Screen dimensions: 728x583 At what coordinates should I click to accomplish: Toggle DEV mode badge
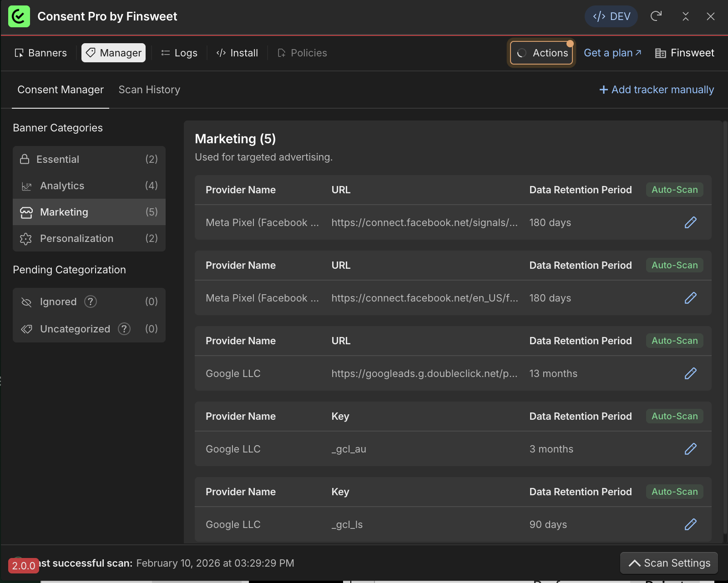point(611,16)
